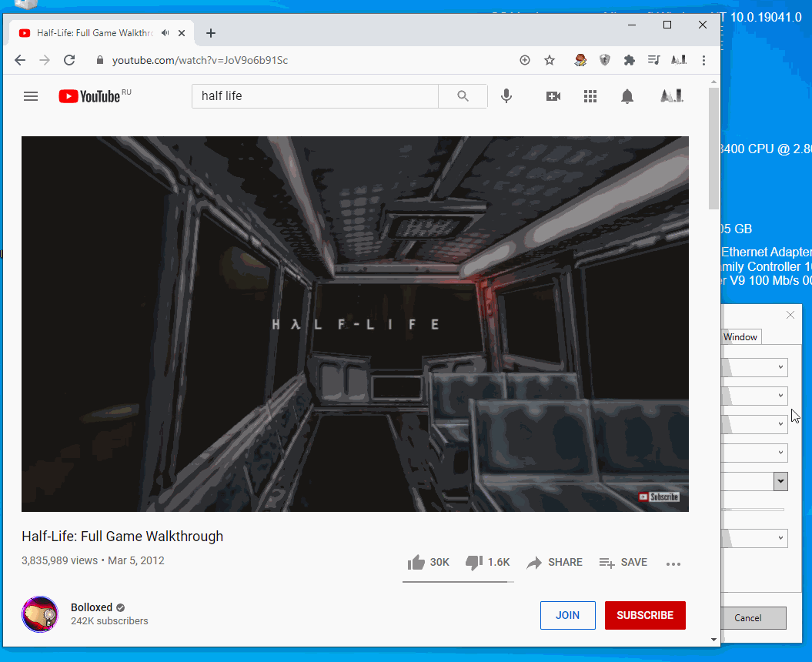
Task: Click the JOIN membership button
Action: click(x=567, y=615)
